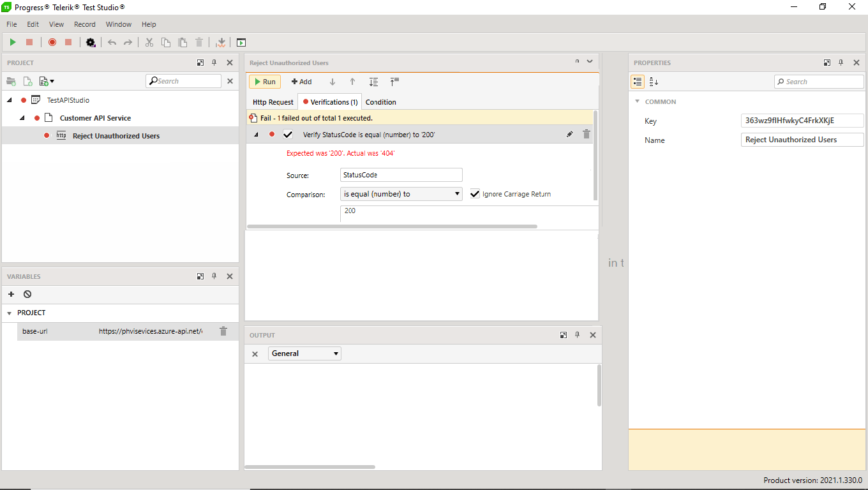Click the paste clipboard icon
This screenshot has width=868, height=490.
[183, 42]
